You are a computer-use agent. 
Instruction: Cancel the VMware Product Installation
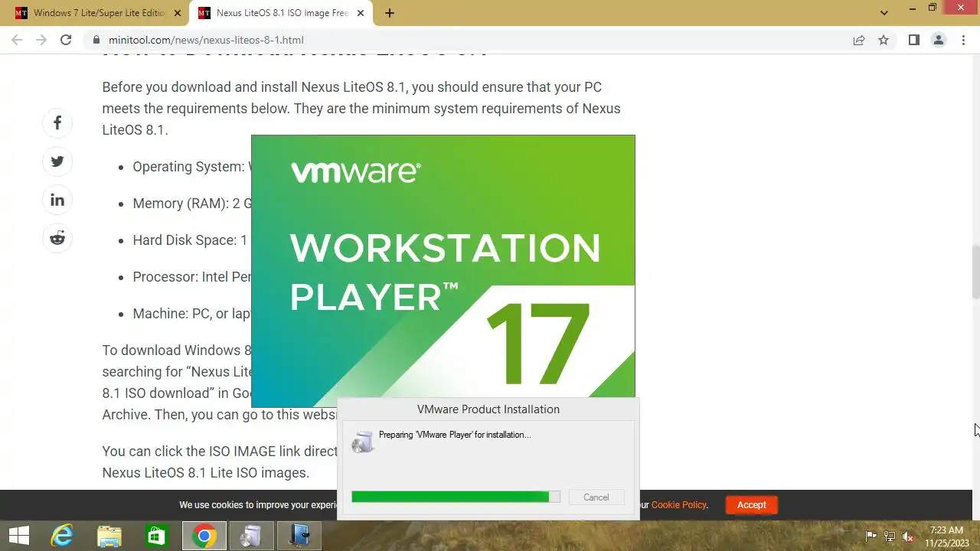coord(596,497)
